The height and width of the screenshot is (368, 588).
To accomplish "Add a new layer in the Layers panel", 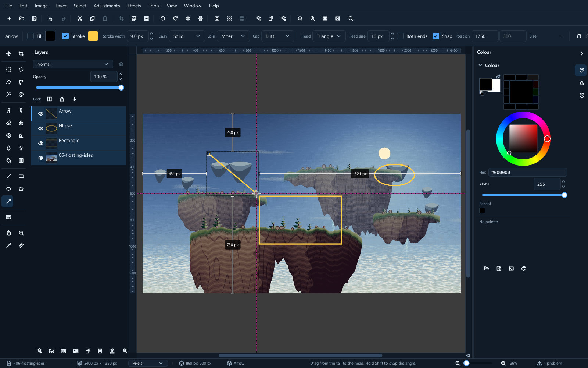I will point(39,351).
